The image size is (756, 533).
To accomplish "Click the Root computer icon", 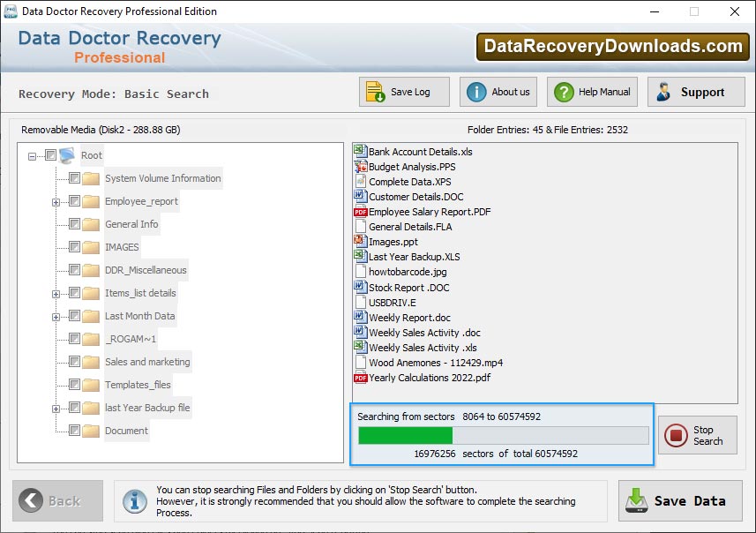I will click(x=67, y=155).
